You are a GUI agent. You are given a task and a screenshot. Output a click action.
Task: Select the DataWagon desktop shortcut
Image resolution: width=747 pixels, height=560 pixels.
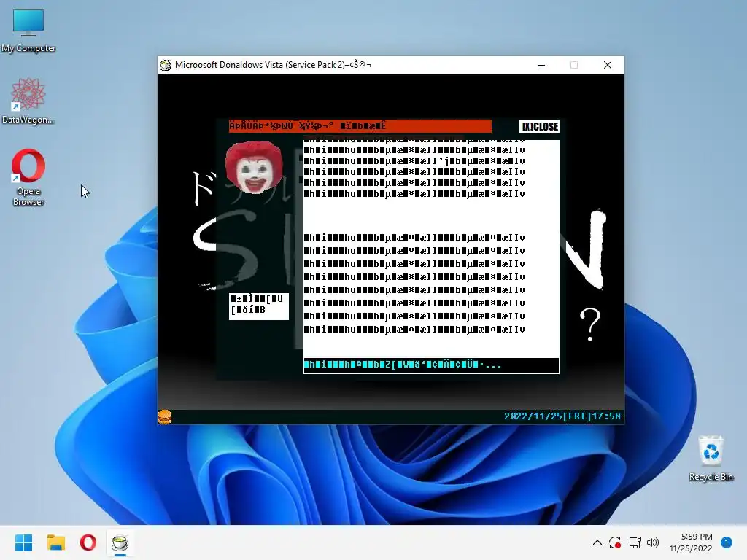28,101
